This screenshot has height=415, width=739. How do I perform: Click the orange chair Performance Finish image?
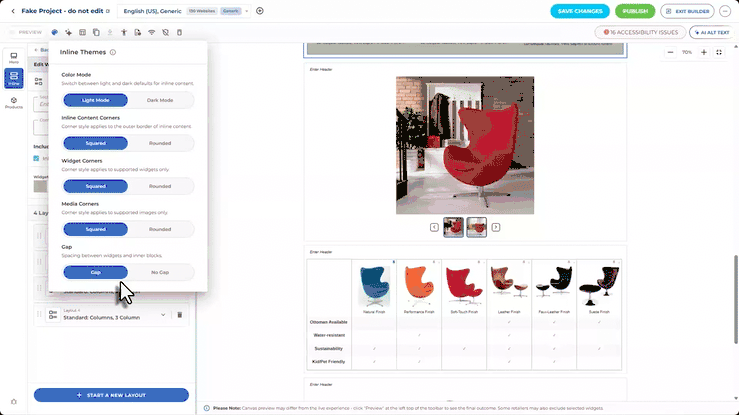[x=419, y=285]
